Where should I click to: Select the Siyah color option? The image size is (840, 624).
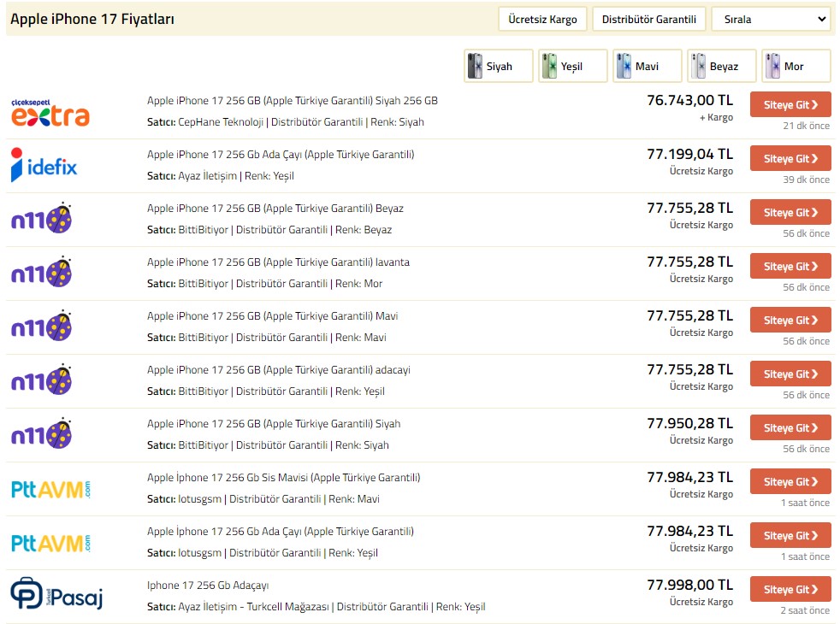498,67
